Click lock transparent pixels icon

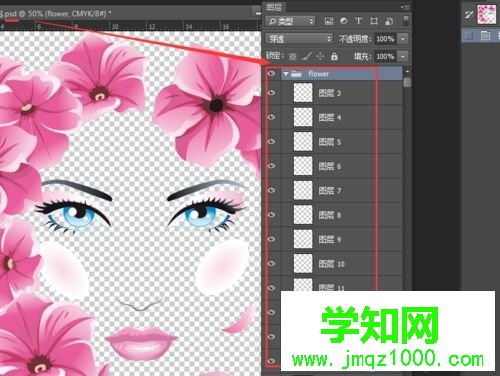click(x=293, y=57)
